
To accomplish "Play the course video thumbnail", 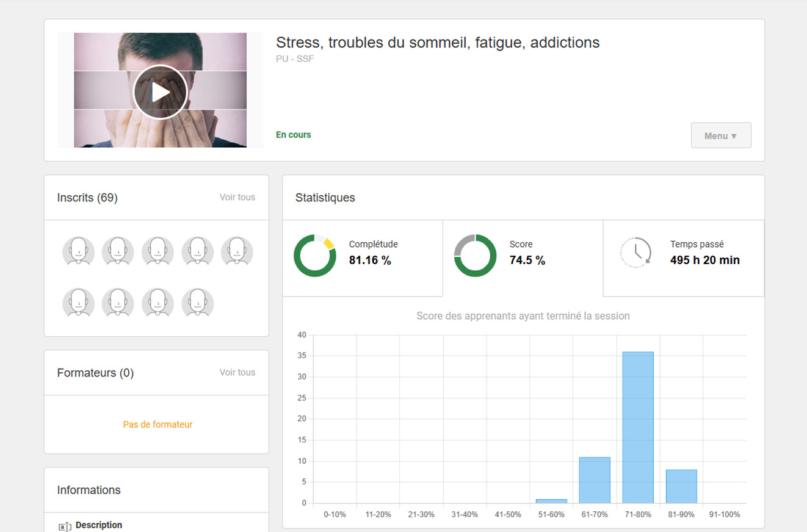I will pos(161,92).
